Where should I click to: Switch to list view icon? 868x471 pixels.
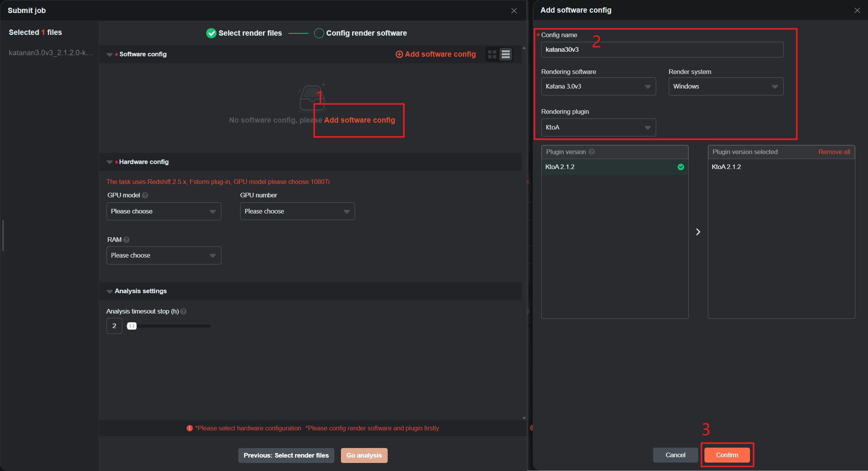[x=506, y=54]
